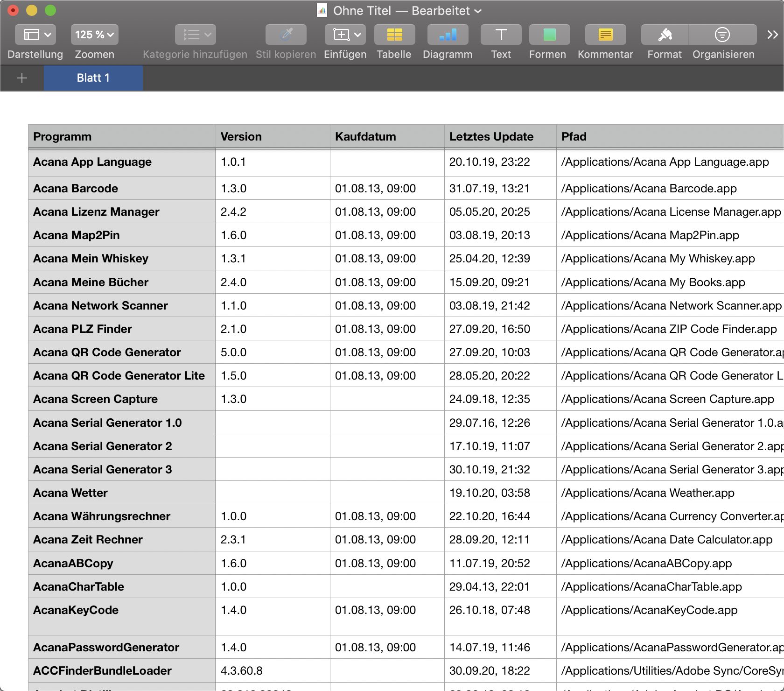Click the Numbers document icon in title
784x691 pixels.
click(x=322, y=10)
